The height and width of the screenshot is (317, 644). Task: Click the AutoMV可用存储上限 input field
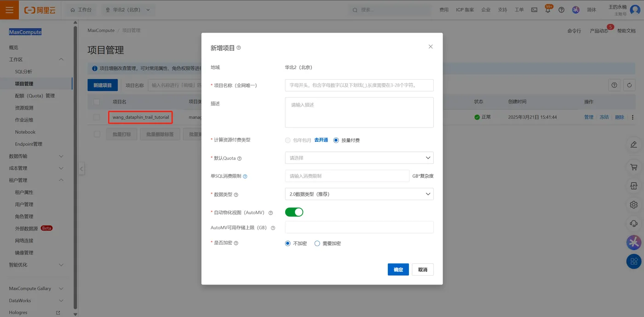[359, 227]
